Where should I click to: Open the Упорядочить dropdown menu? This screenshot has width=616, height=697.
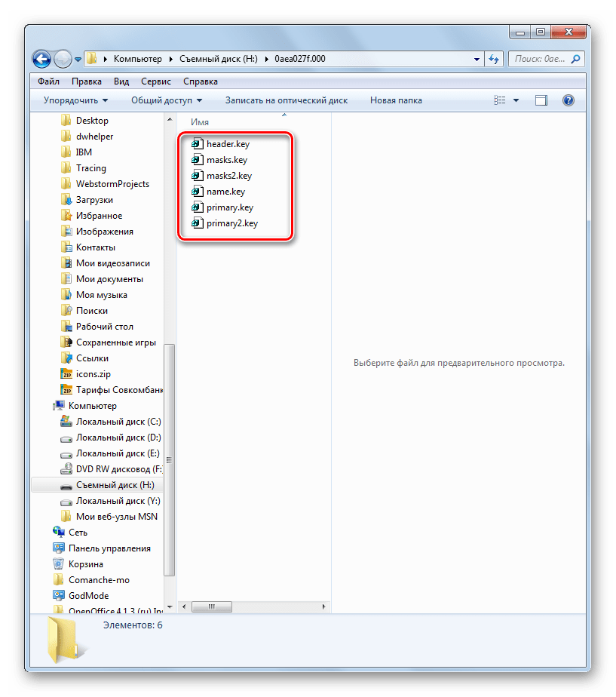pyautogui.click(x=75, y=100)
